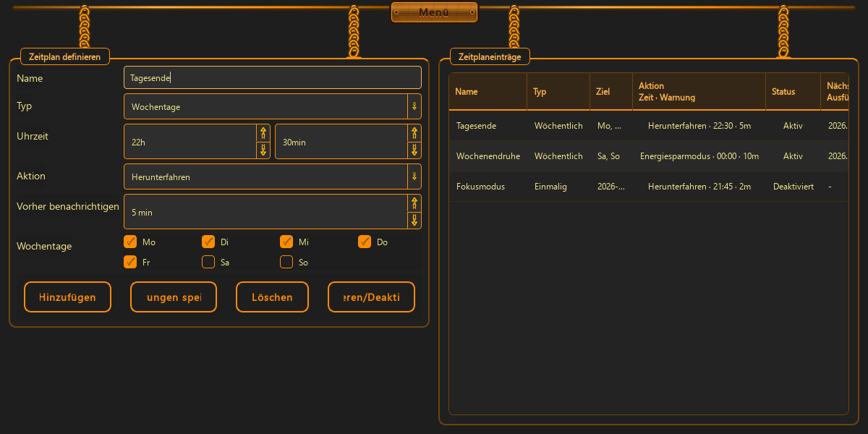This screenshot has height=434, width=868.
Task: Click the Löschen button
Action: point(272,297)
